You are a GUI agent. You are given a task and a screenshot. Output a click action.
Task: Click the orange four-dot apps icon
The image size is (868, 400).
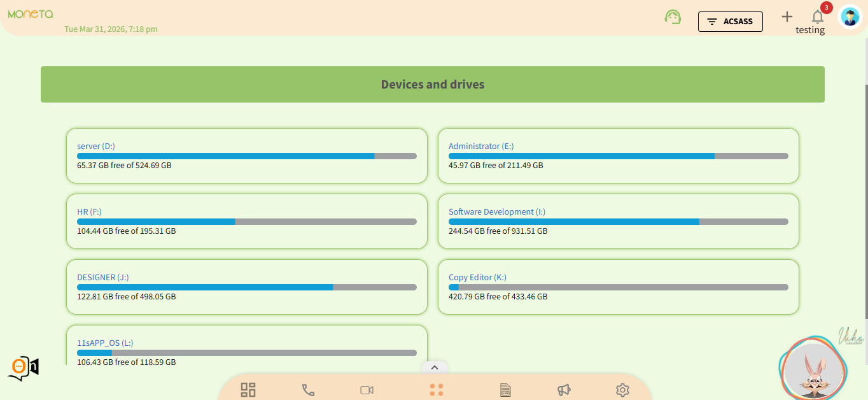[436, 390]
